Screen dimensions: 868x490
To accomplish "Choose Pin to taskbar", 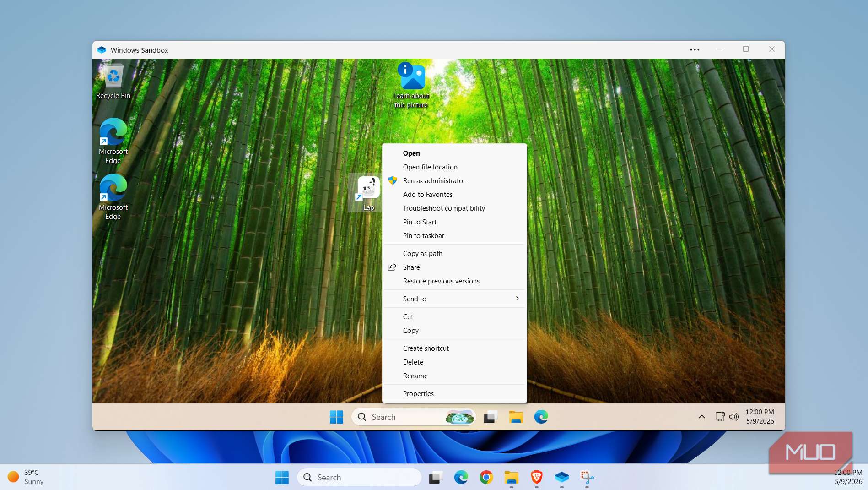I will [454, 236].
